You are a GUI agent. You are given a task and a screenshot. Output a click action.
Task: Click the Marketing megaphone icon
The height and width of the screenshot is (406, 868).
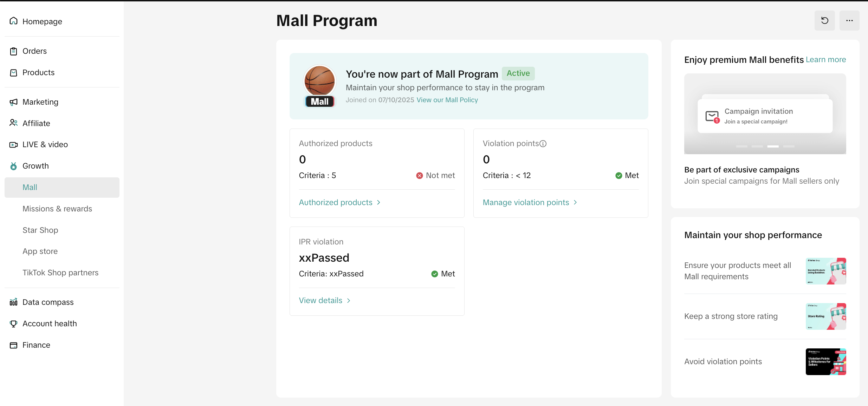coord(14,102)
